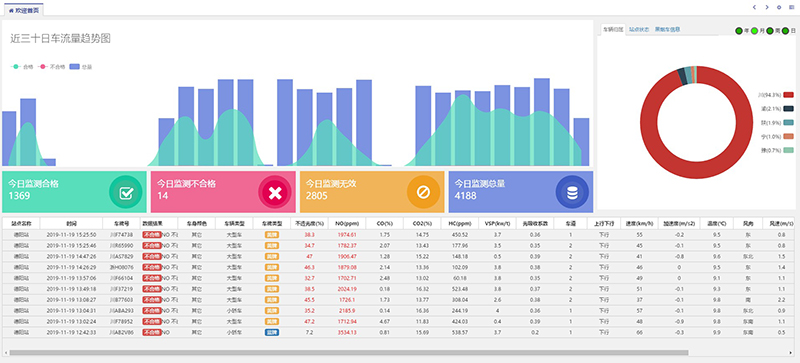
Task: Click the previous tab left arrow icon
Action: (755, 7)
